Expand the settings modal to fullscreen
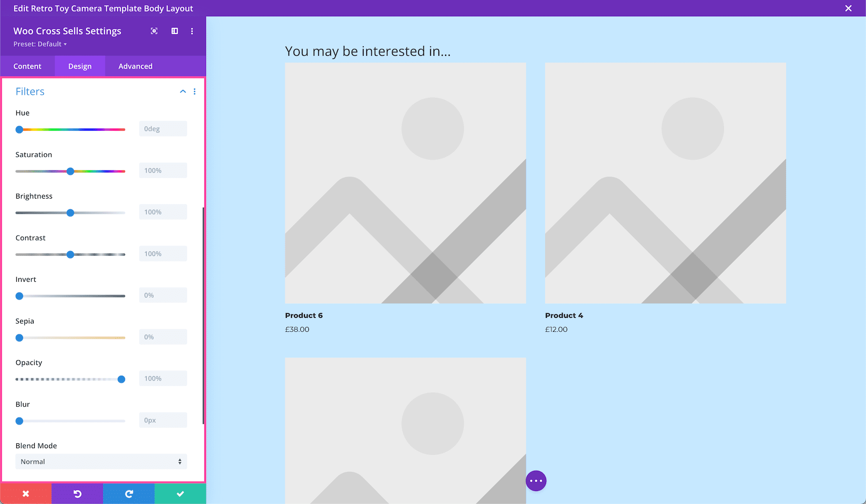 [x=154, y=31]
